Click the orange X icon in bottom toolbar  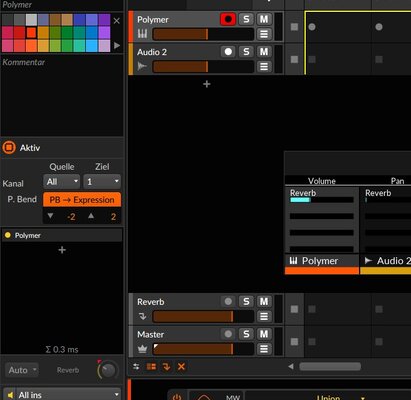pos(181,367)
